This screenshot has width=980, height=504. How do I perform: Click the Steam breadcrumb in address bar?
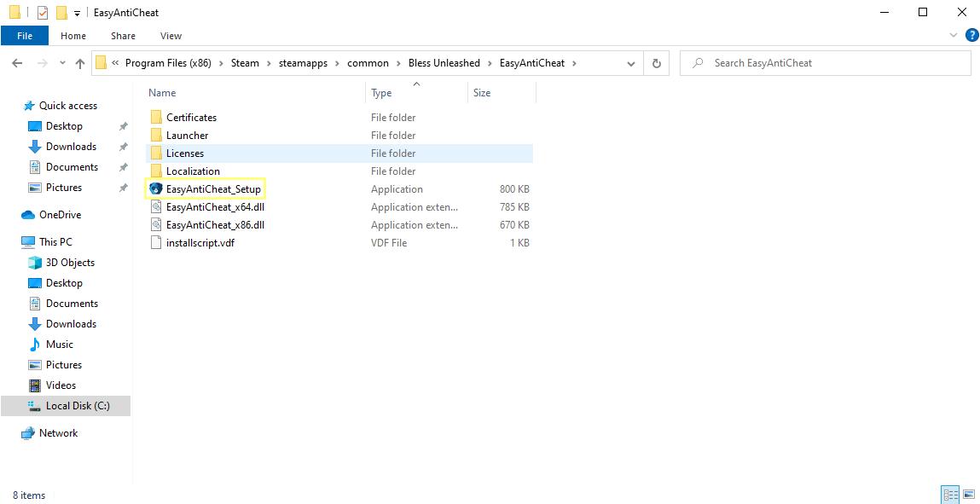pos(245,63)
